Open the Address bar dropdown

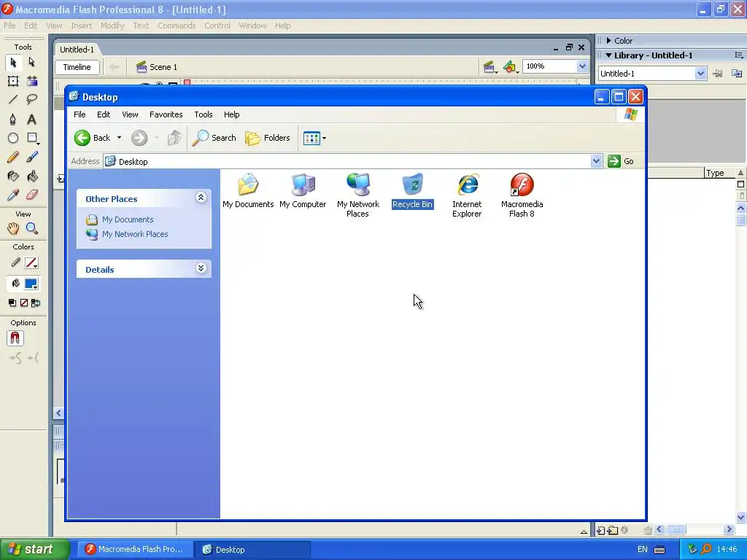(x=596, y=161)
